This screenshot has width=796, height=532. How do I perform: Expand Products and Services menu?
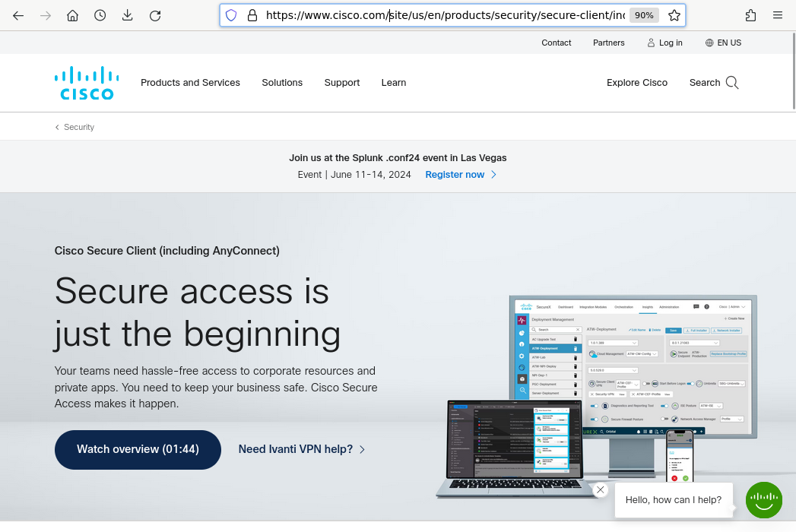(x=190, y=83)
